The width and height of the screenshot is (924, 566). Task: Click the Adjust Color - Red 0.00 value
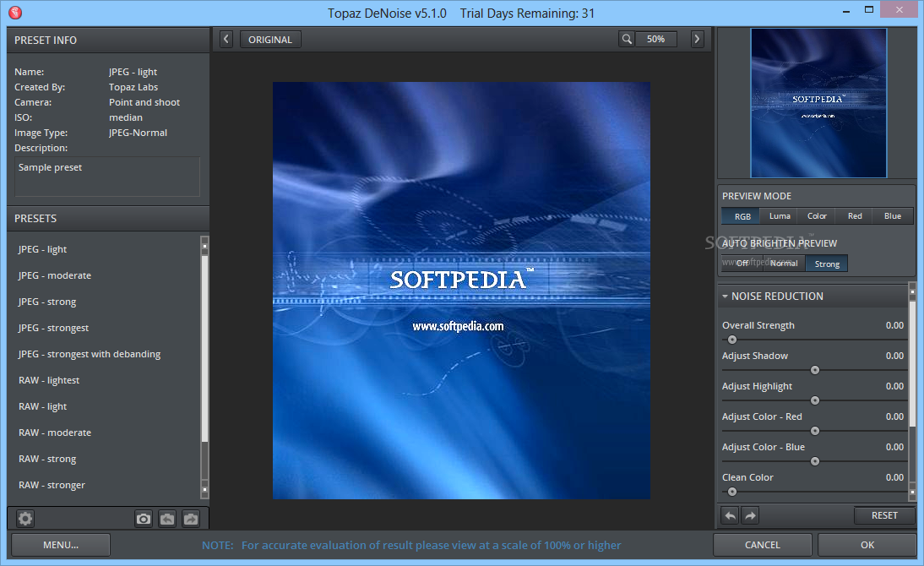click(x=894, y=416)
